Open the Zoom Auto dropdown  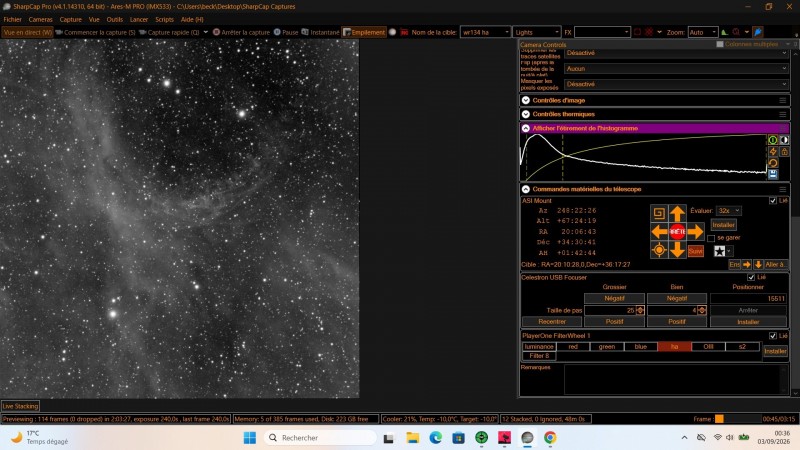click(x=703, y=32)
